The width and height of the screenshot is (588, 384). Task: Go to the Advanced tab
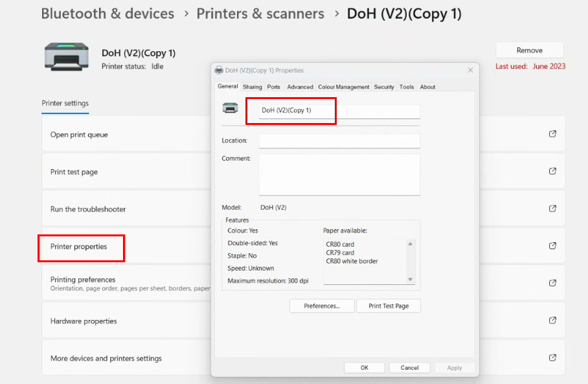300,87
